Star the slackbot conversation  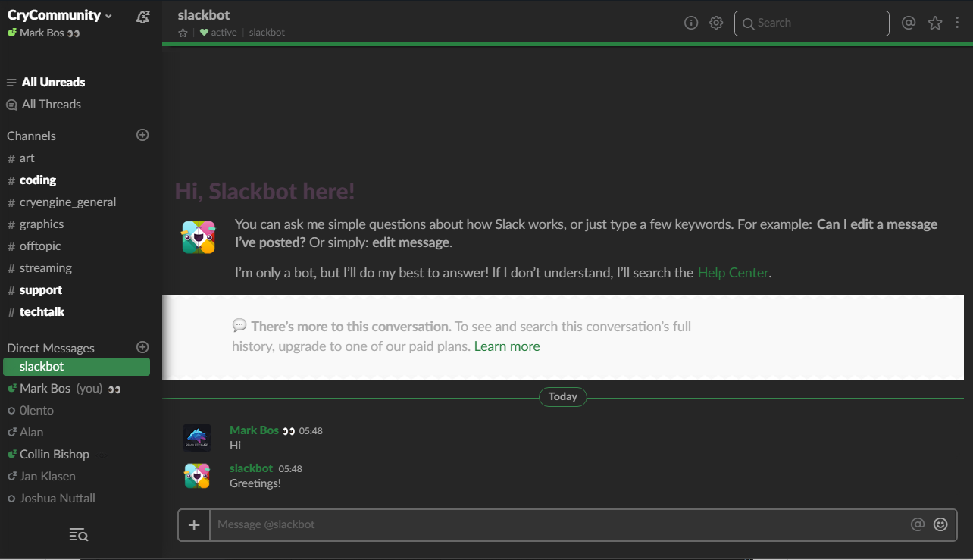coord(183,33)
